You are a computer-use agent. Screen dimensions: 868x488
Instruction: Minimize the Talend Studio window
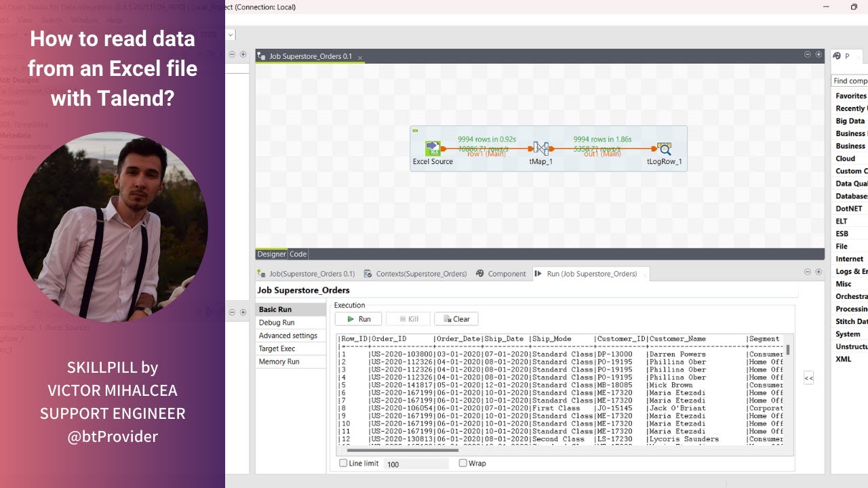click(x=826, y=7)
